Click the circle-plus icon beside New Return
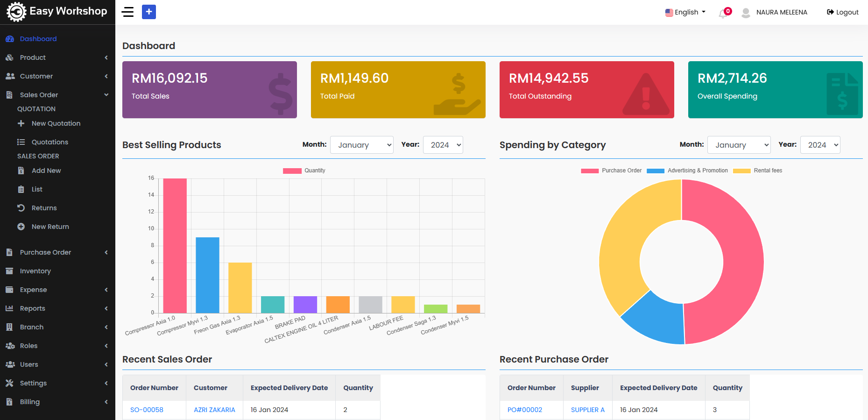The height and width of the screenshot is (420, 868). coord(21,227)
